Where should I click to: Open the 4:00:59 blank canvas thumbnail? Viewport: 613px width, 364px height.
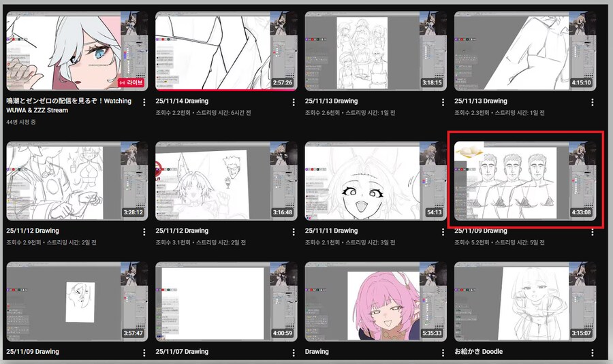click(226, 301)
